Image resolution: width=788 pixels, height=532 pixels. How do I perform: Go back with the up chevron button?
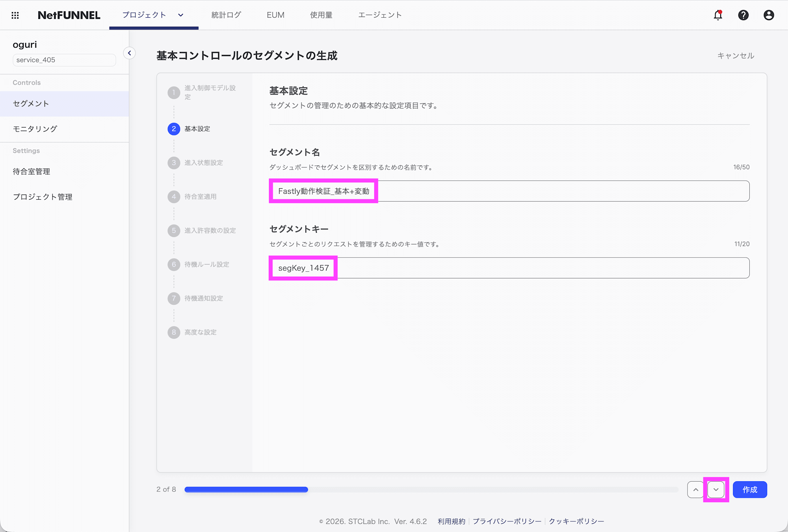point(695,489)
